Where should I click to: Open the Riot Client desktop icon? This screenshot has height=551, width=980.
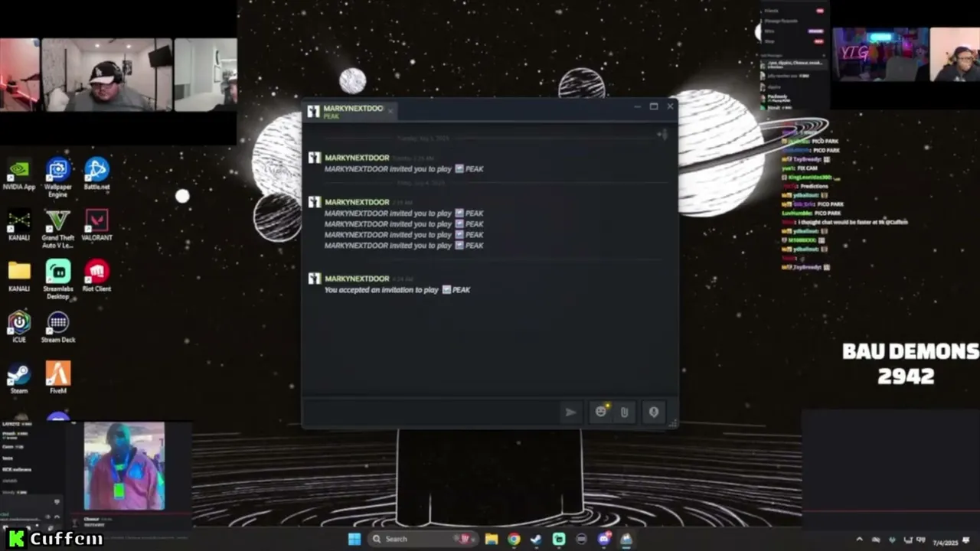(x=96, y=276)
